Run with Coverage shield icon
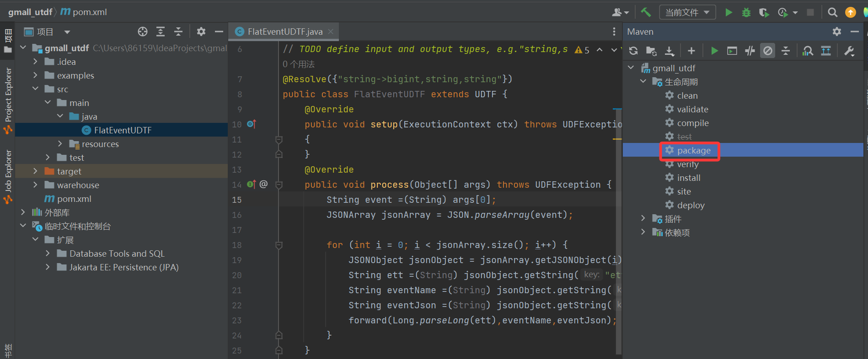 click(x=764, y=12)
